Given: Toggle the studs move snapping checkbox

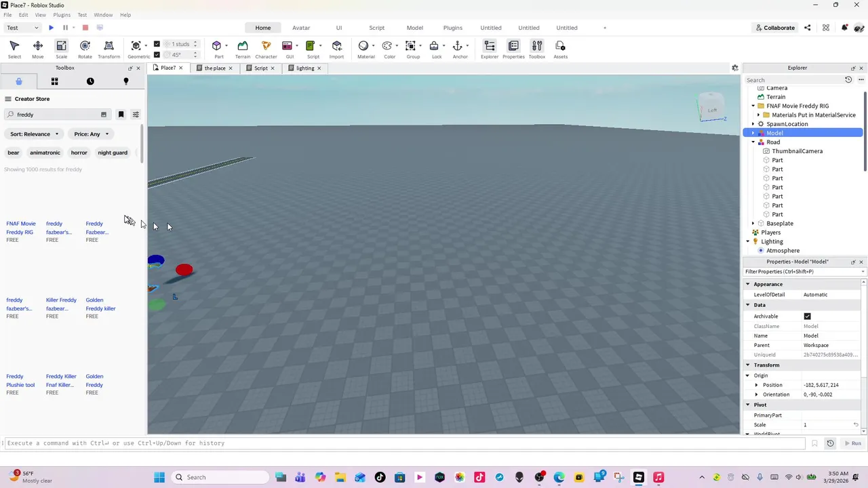Looking at the screenshot, I should [x=157, y=44].
